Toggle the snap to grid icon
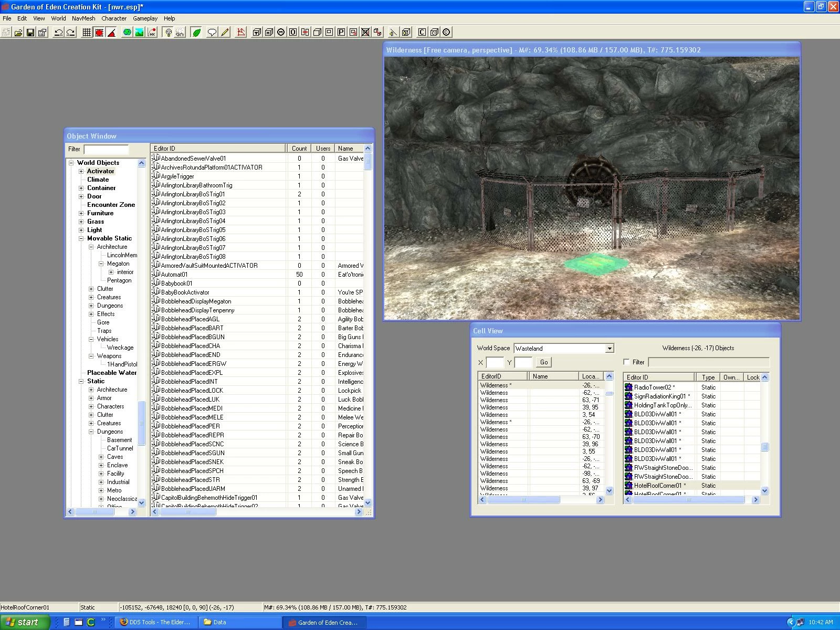 pyautogui.click(x=87, y=33)
